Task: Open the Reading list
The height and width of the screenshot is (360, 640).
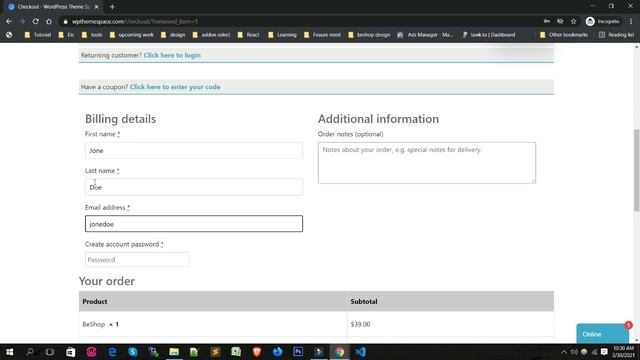Action: pyautogui.click(x=616, y=35)
